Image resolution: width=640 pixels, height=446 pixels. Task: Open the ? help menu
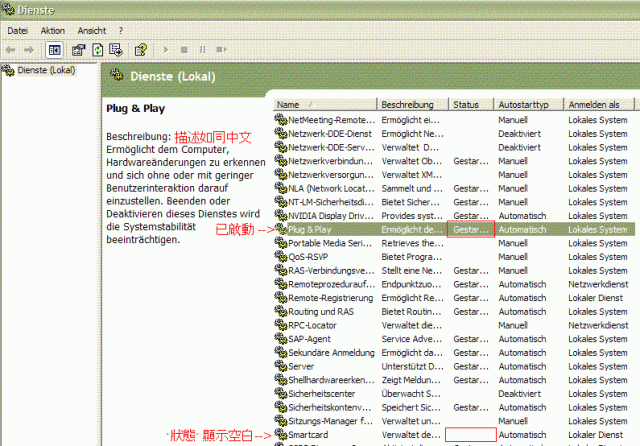[x=120, y=31]
